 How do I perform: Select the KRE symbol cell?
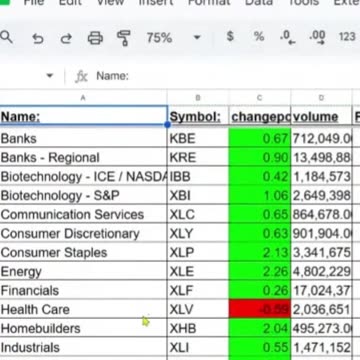tap(198, 157)
